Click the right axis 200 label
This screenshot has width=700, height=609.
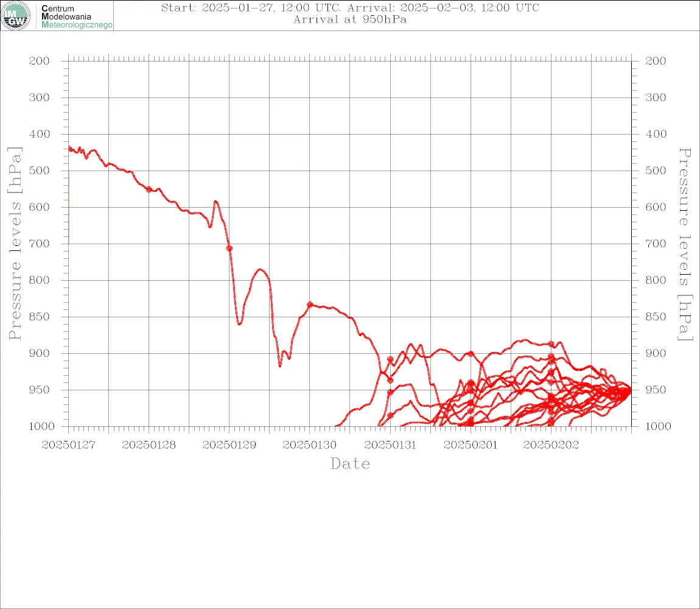656,61
